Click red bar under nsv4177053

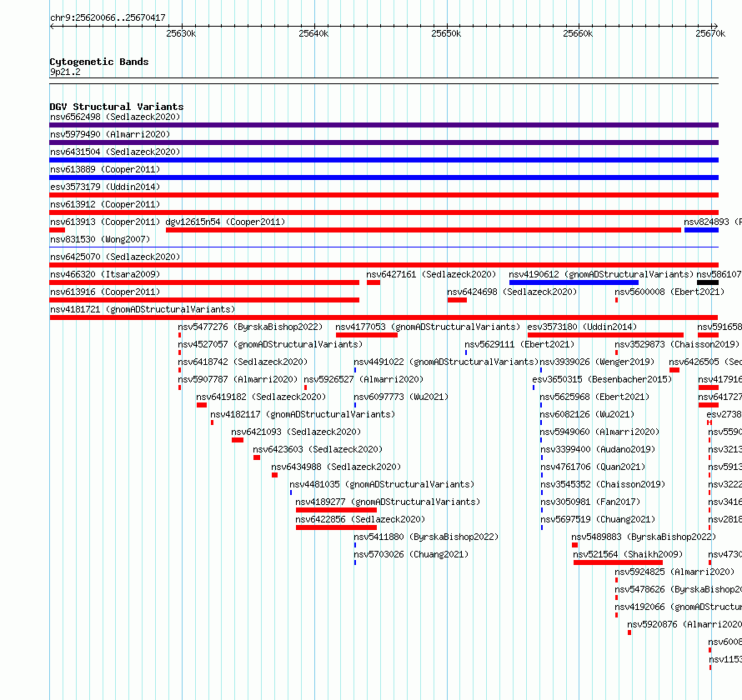[x=367, y=335]
